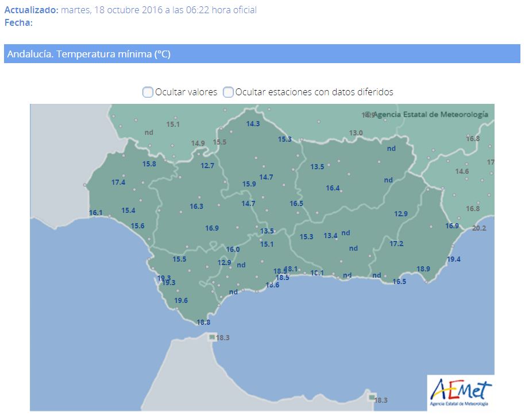The height and width of the screenshot is (420, 525).
Task: Select the 16.1 reading on the western coast
Action: pos(96,213)
